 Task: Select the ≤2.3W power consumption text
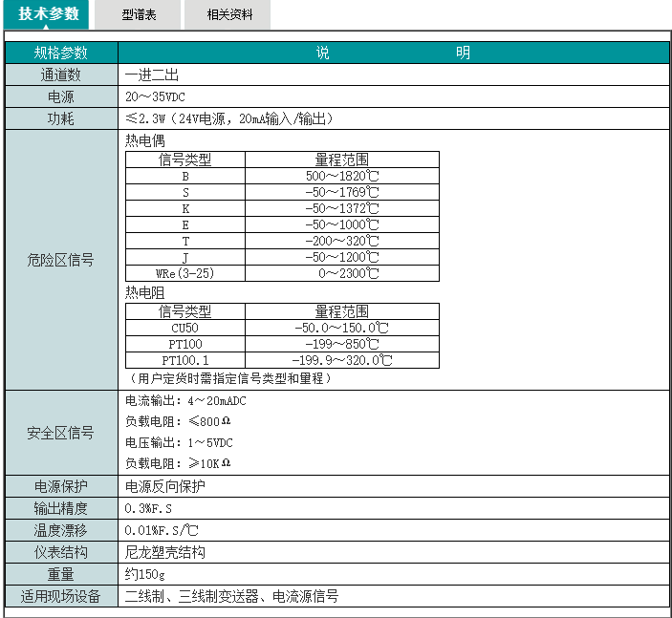[x=228, y=118]
